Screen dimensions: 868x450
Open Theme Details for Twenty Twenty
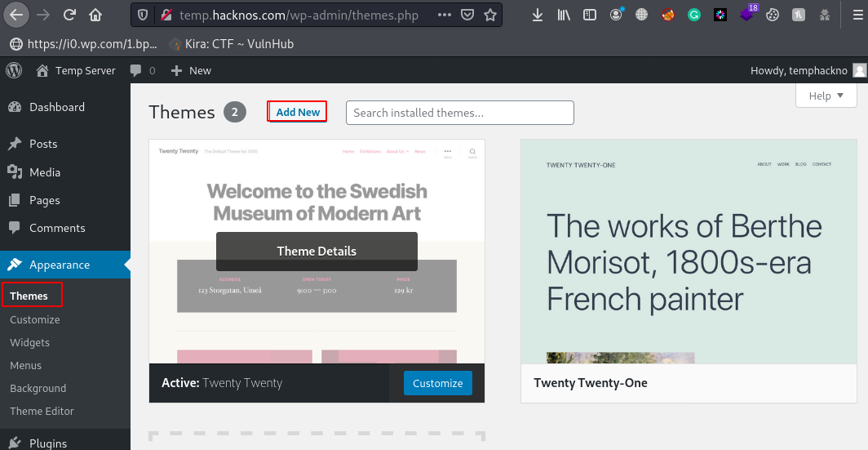click(x=317, y=251)
